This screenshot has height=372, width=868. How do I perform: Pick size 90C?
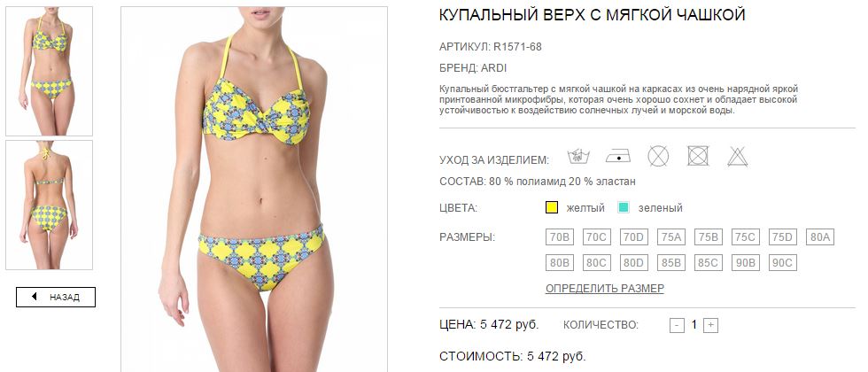point(782,263)
